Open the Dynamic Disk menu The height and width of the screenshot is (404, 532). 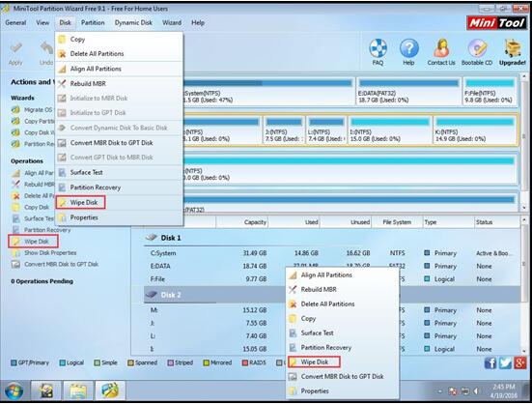pyautogui.click(x=133, y=23)
